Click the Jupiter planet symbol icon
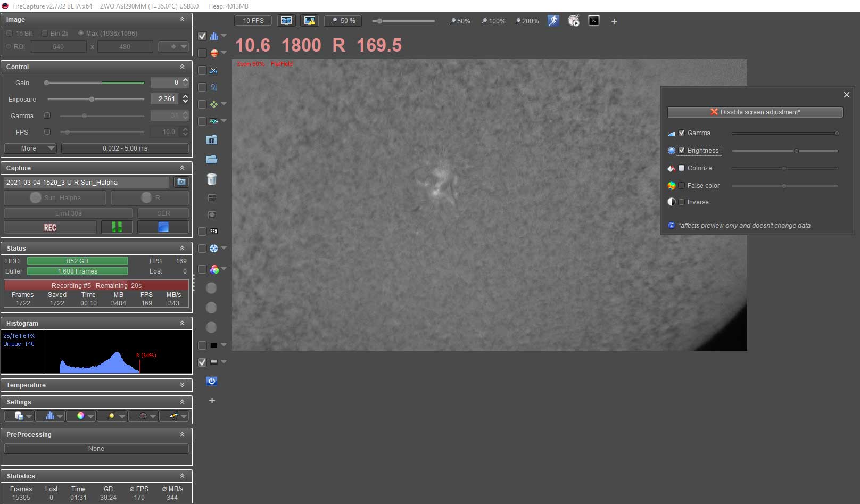The width and height of the screenshot is (860, 504). (x=214, y=87)
